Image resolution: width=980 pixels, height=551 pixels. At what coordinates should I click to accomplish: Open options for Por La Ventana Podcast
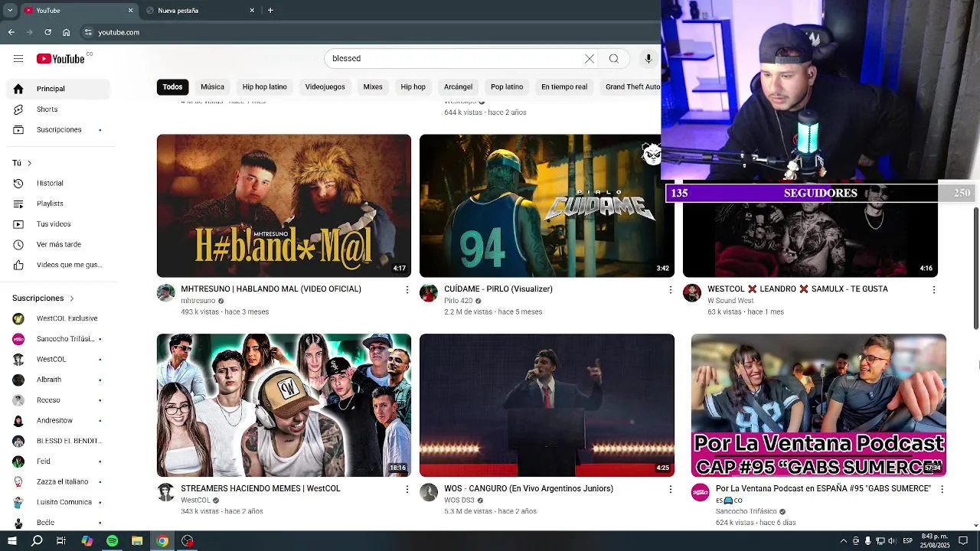pyautogui.click(x=942, y=489)
